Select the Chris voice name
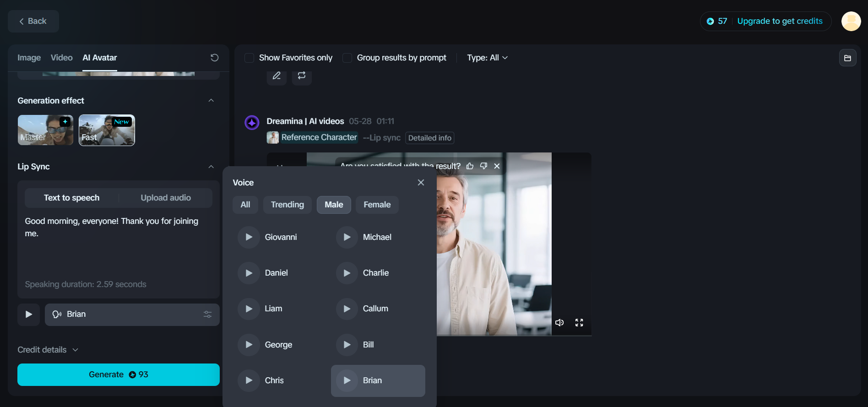The width and height of the screenshot is (868, 407). tap(274, 380)
